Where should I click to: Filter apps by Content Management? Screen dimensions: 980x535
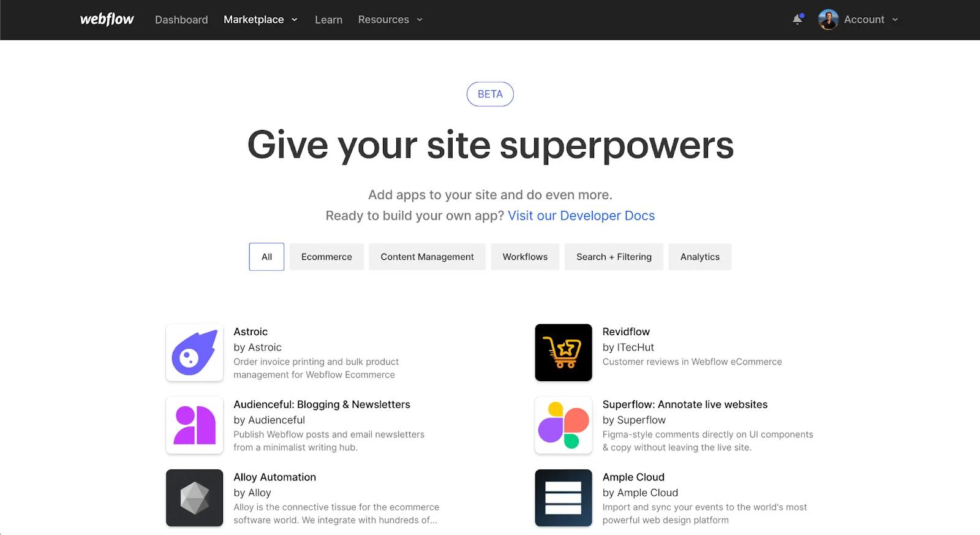click(x=427, y=257)
